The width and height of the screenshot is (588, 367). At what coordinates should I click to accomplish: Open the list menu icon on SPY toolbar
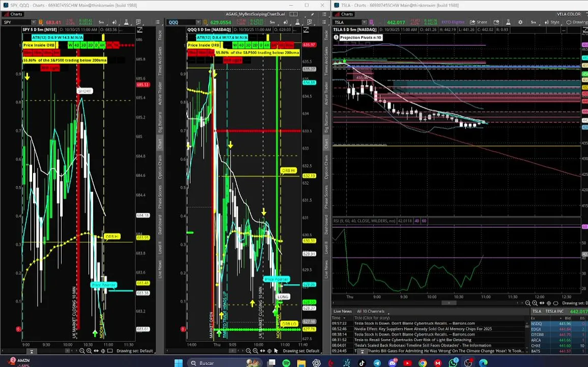pos(157,22)
